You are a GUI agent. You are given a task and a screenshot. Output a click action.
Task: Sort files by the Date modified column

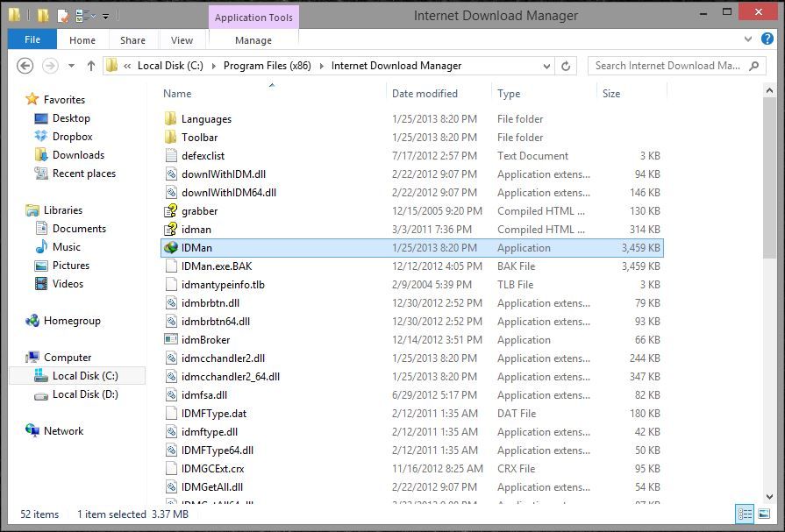coord(425,94)
